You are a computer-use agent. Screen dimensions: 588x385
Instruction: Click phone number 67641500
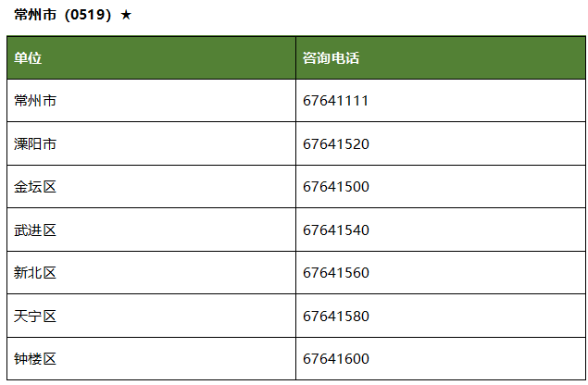[x=336, y=187]
